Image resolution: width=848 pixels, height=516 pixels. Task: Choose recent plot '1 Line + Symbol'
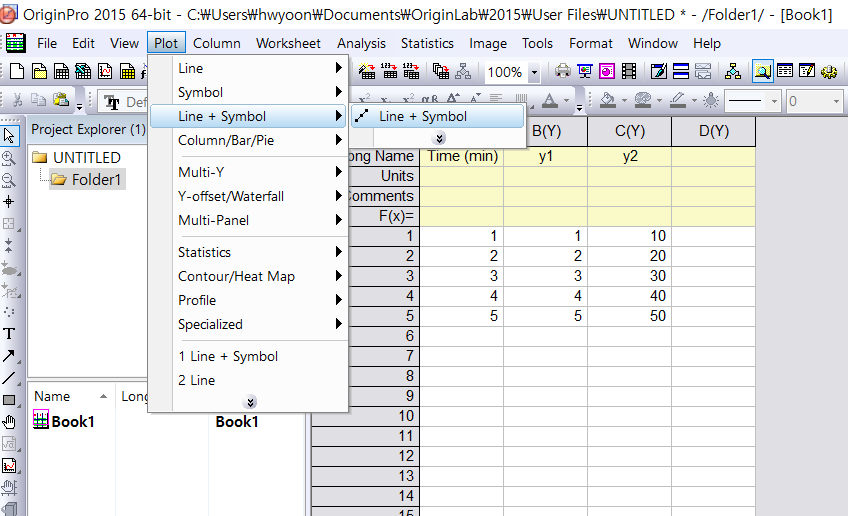pos(248,356)
